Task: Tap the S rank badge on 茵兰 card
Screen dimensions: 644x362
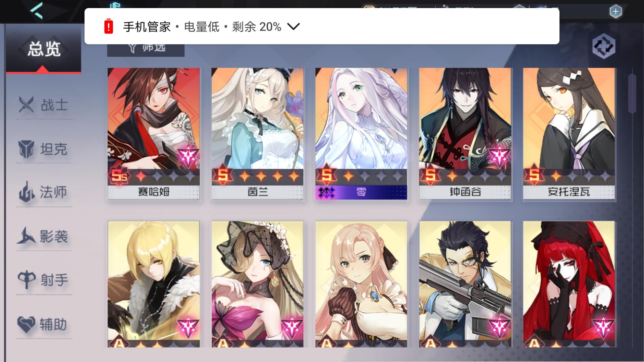Action: coord(223,175)
